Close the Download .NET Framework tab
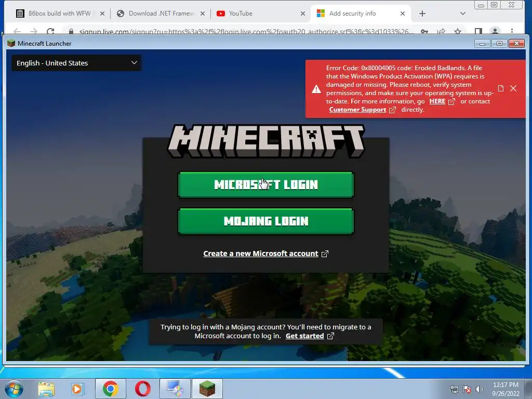532x399 pixels. click(x=203, y=14)
